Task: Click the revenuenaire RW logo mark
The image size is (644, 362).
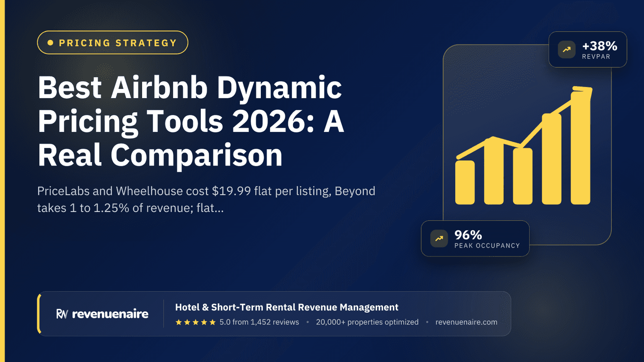Action: [62, 314]
